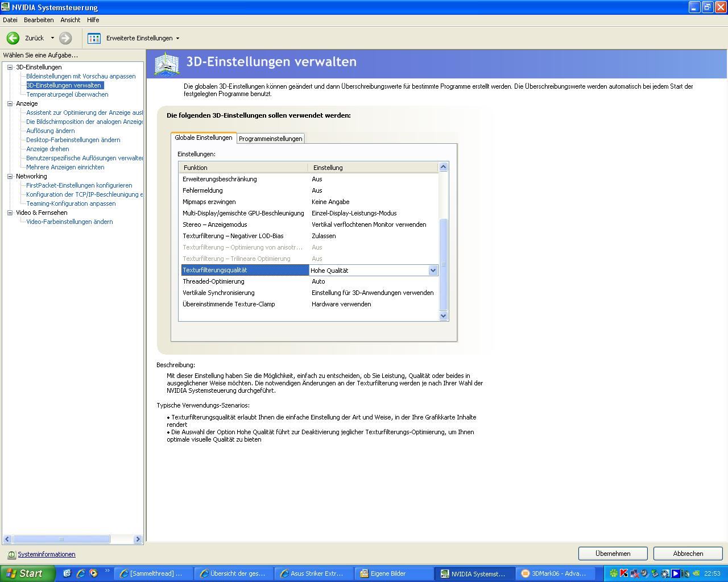Open Temperaturpegel überwachen
Image resolution: width=728 pixels, height=582 pixels.
click(x=67, y=94)
